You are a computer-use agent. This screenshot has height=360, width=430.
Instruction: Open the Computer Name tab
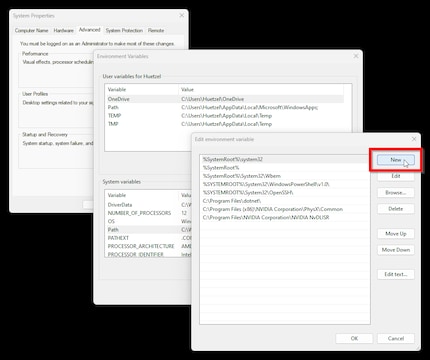31,30
